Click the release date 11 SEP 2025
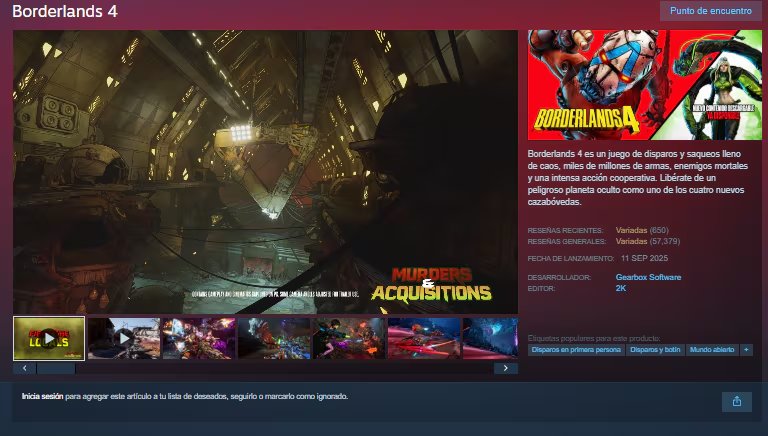The width and height of the screenshot is (768, 436). tap(644, 258)
